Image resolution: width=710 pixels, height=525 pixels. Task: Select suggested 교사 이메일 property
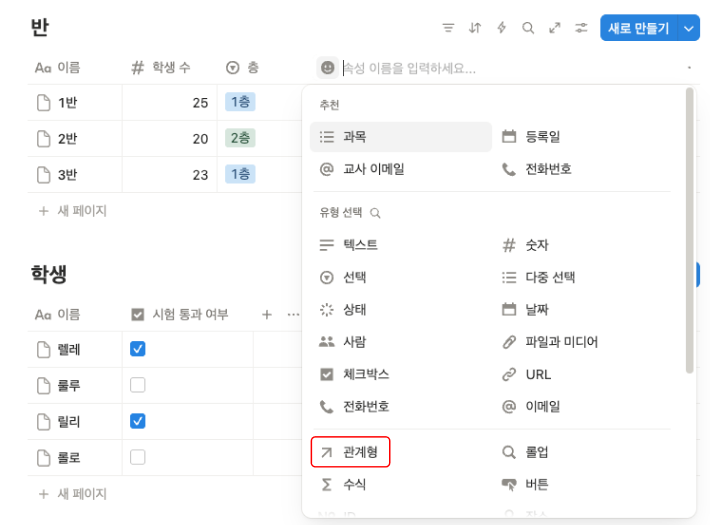(401, 169)
